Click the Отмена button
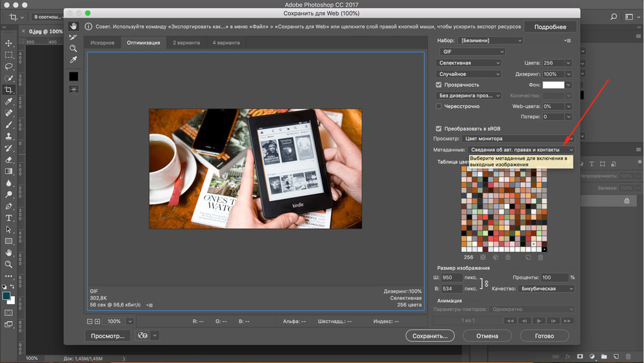The image size is (644, 363). [487, 336]
